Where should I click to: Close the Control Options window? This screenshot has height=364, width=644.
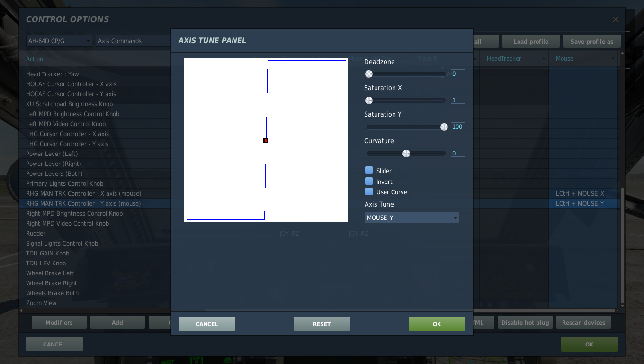(x=615, y=19)
